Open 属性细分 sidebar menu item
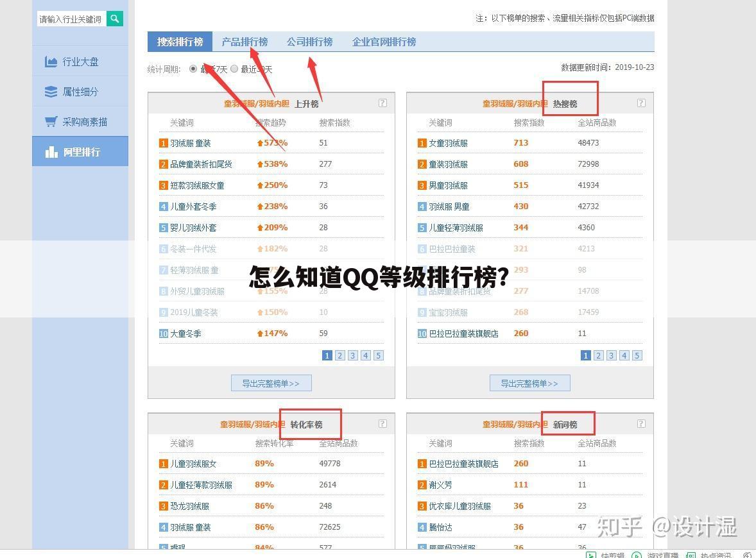The width and height of the screenshot is (756, 558). point(80,92)
